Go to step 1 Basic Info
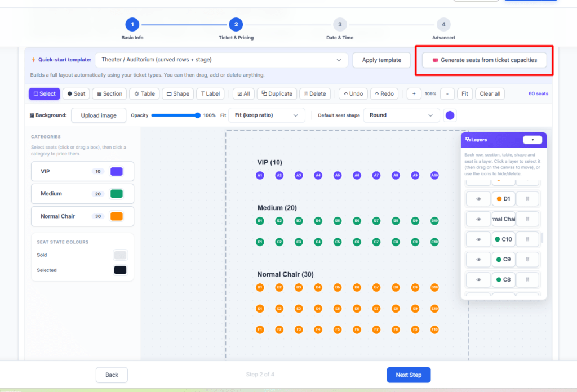 click(132, 25)
